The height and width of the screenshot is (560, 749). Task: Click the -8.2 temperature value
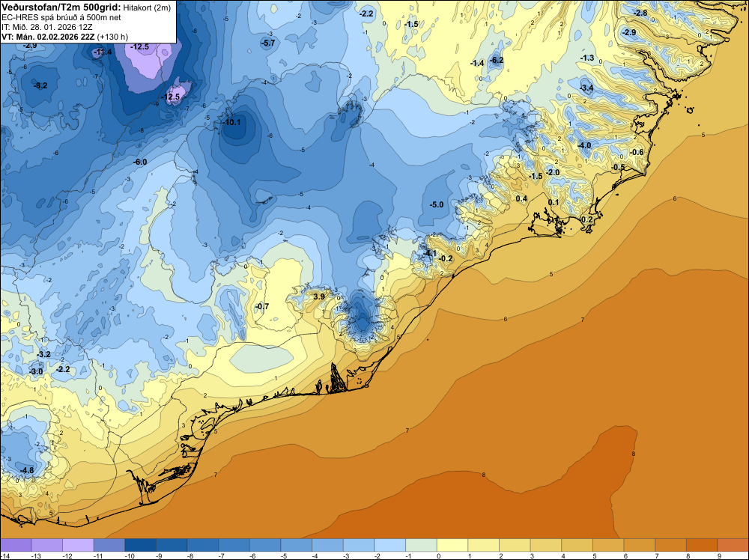(40, 85)
